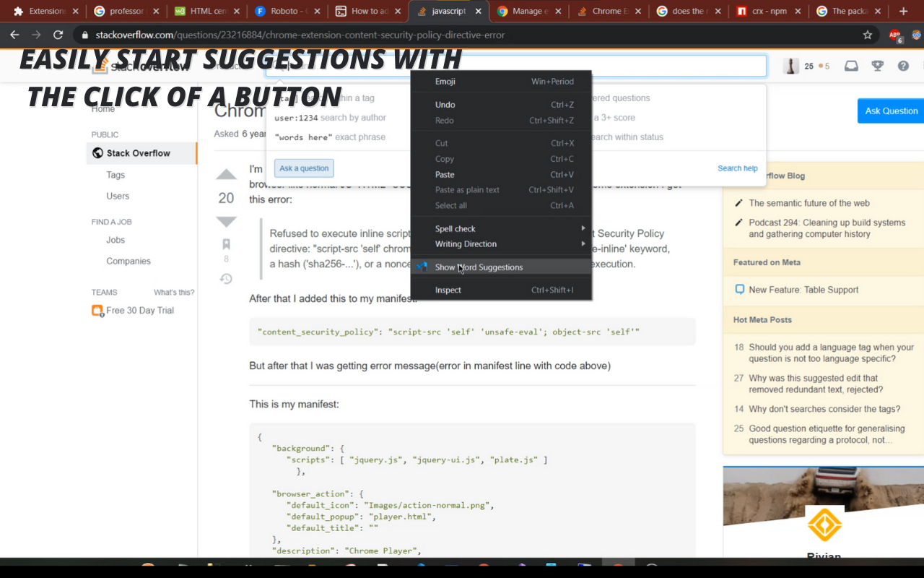Downvote the question with the down arrow
The width and height of the screenshot is (924, 578).
click(x=226, y=221)
